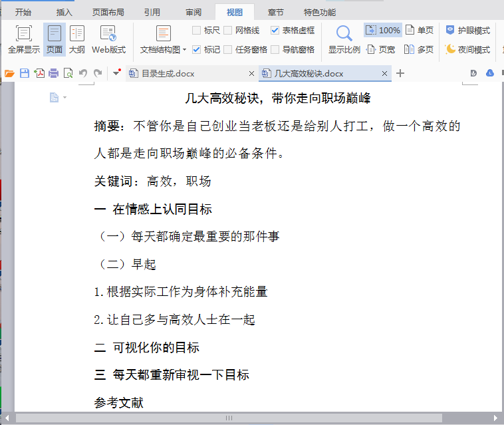504x425 pixels.
Task: Click the horizontal scrollbar thumb
Action: 229,418
